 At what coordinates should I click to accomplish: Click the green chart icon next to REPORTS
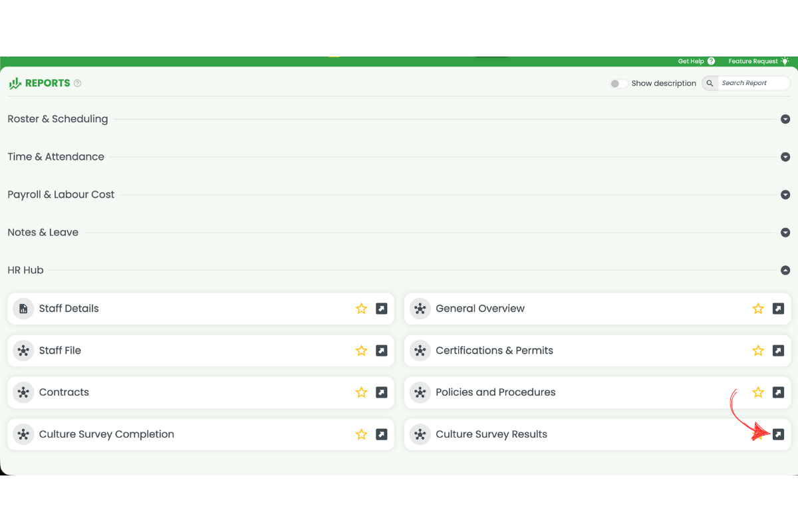pos(15,82)
